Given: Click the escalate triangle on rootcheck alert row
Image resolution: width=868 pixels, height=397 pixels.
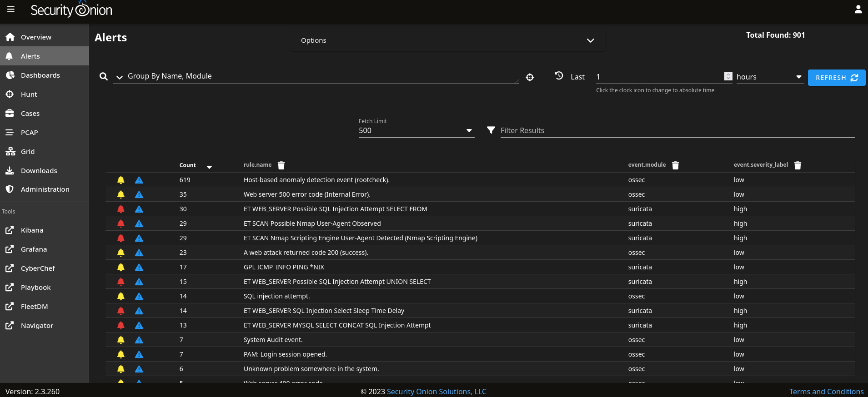Looking at the screenshot, I should coord(139,180).
